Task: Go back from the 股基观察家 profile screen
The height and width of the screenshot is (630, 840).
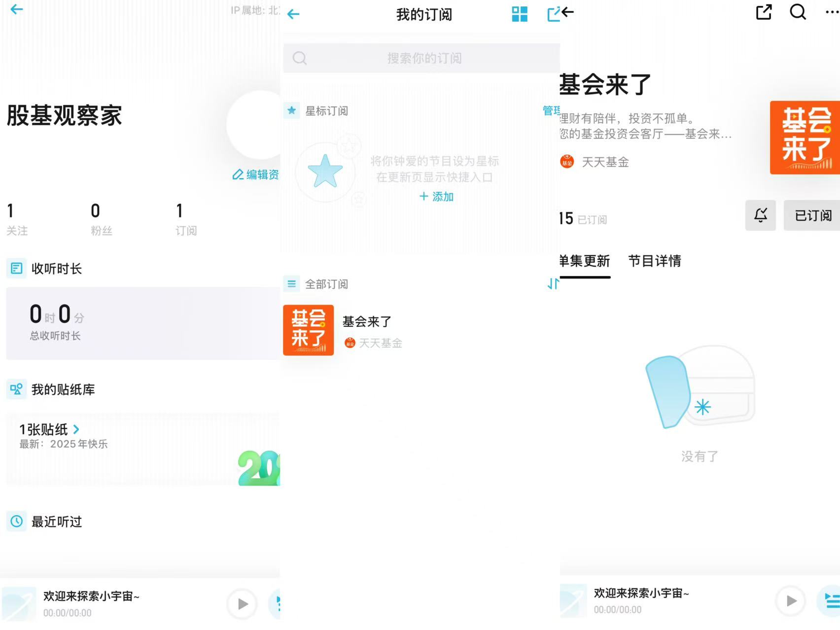Action: click(17, 9)
